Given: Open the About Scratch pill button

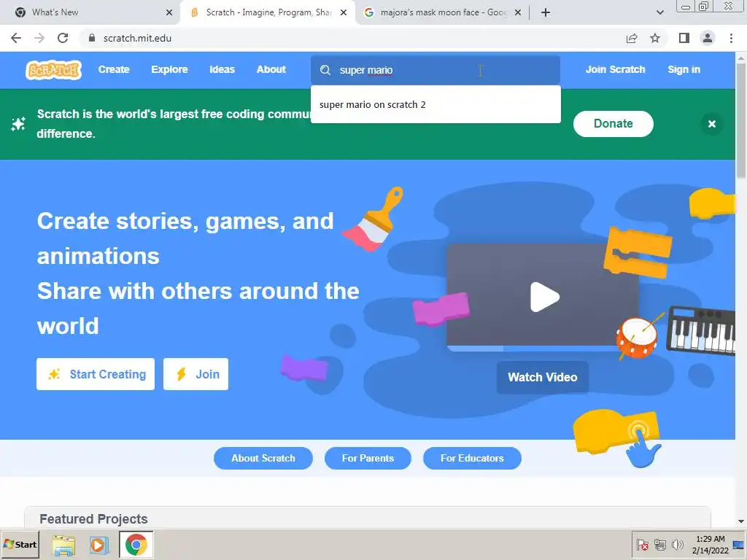Looking at the screenshot, I should click(263, 458).
